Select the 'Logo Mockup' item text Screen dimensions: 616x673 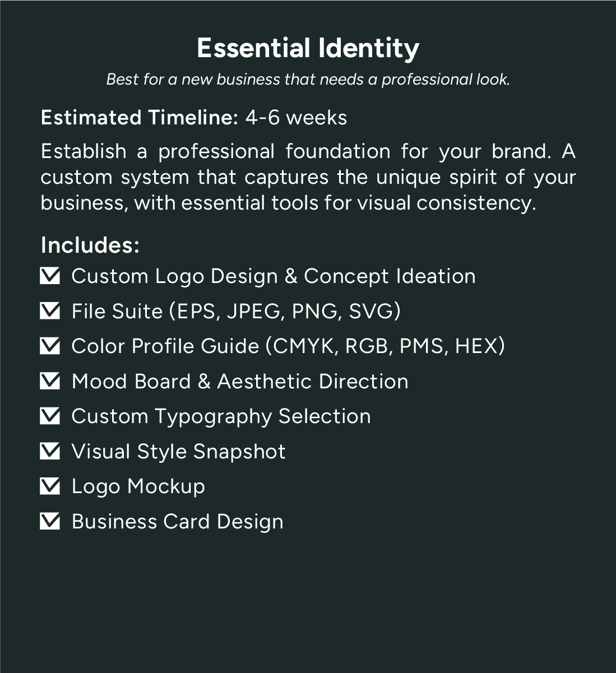point(138,486)
